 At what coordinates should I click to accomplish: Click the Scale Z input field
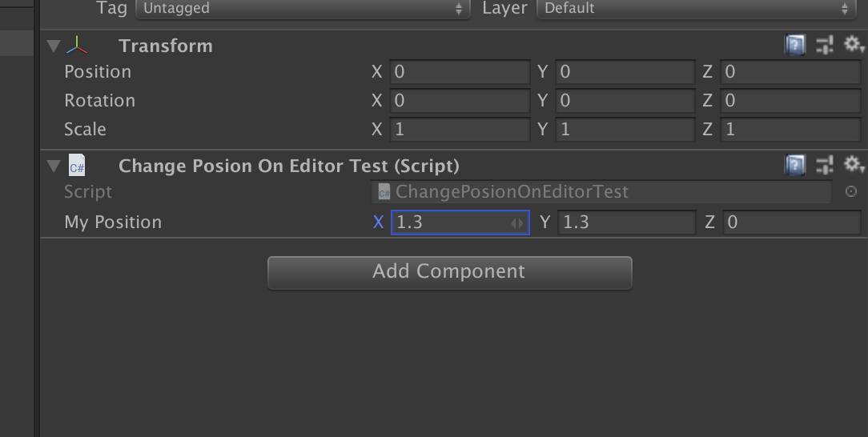coord(790,130)
